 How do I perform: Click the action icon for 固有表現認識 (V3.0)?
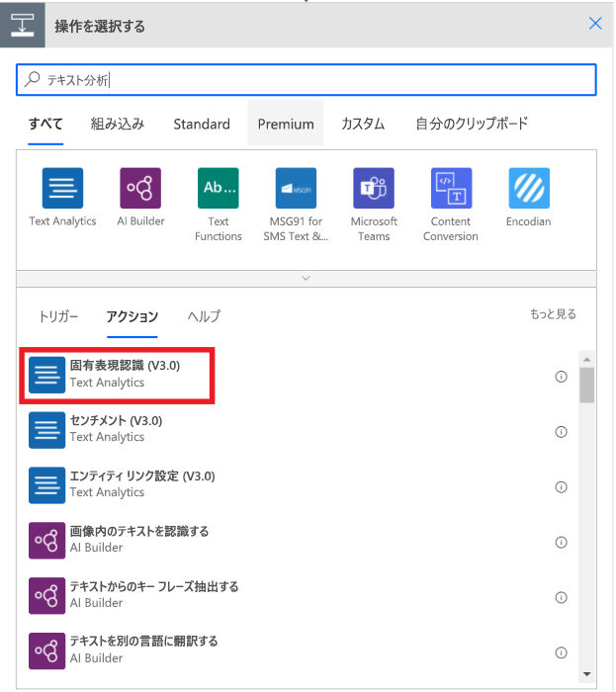46,375
